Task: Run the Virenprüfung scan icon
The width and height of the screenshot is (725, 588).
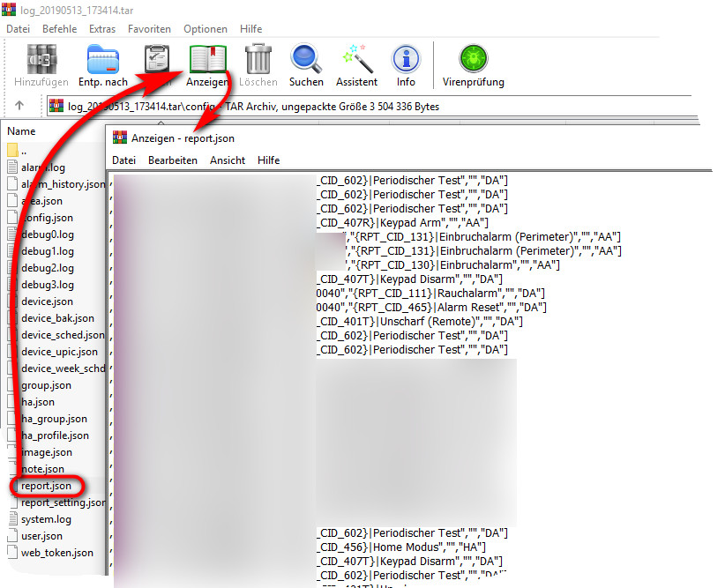Action: tap(474, 62)
